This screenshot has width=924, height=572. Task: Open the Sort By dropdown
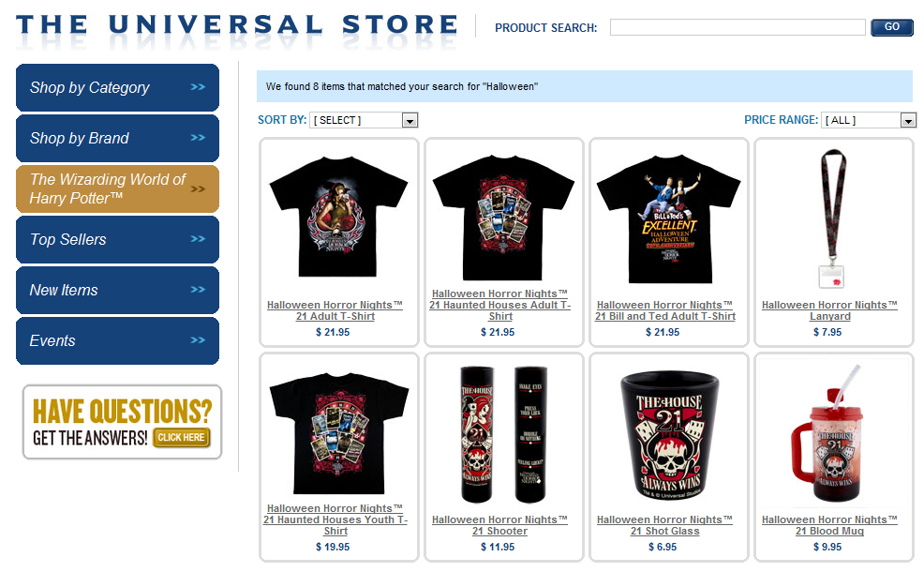tap(364, 120)
